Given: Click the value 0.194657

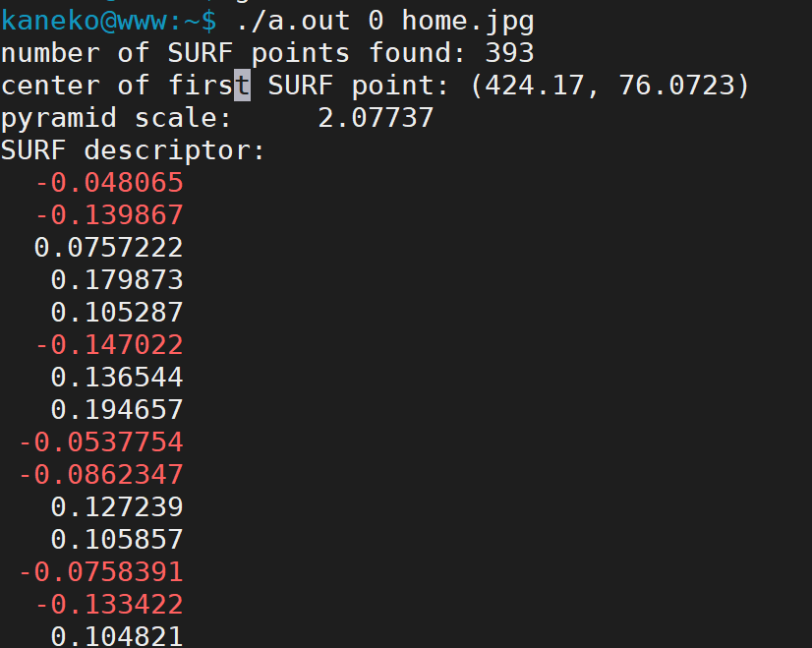Looking at the screenshot, I should coord(117,410).
